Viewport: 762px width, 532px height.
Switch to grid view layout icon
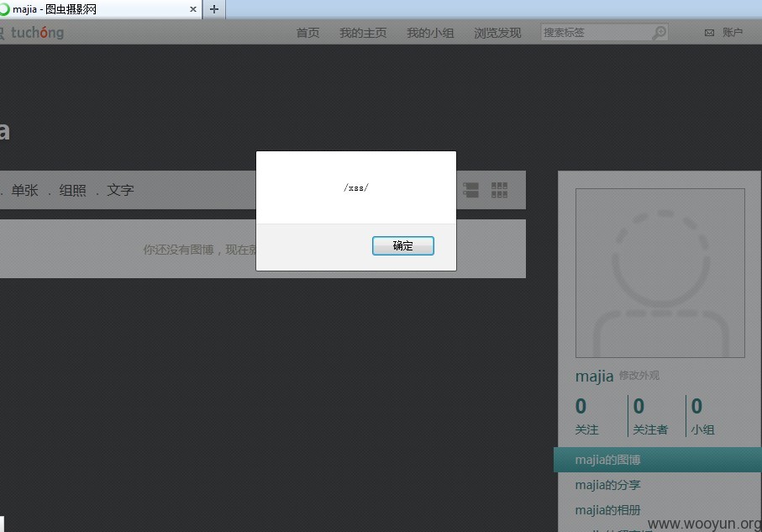pos(499,190)
